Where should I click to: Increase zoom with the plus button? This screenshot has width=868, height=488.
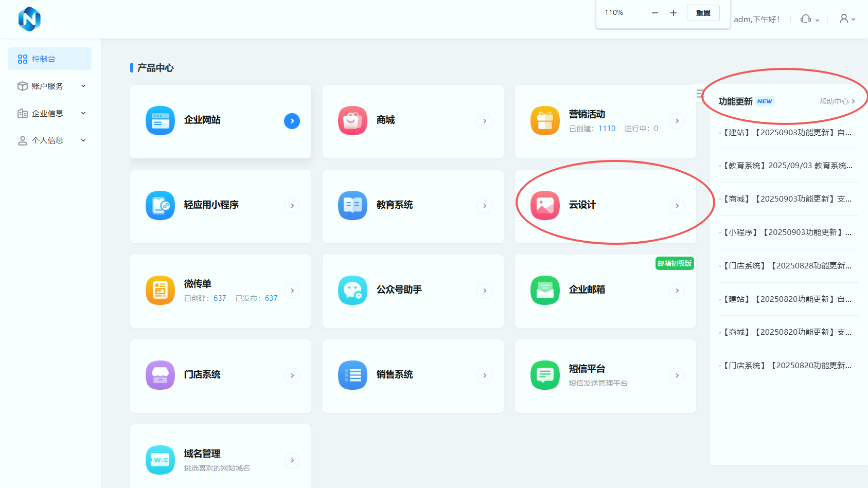[x=673, y=13]
